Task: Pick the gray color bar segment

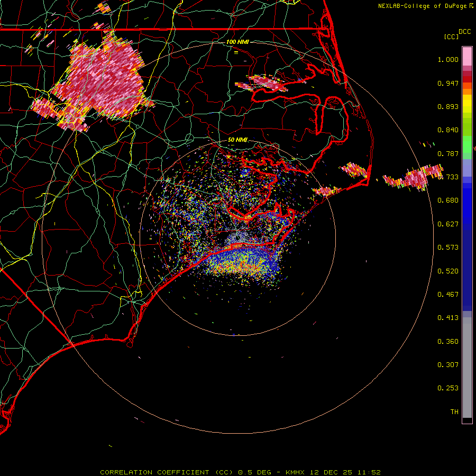Action: tap(467, 368)
